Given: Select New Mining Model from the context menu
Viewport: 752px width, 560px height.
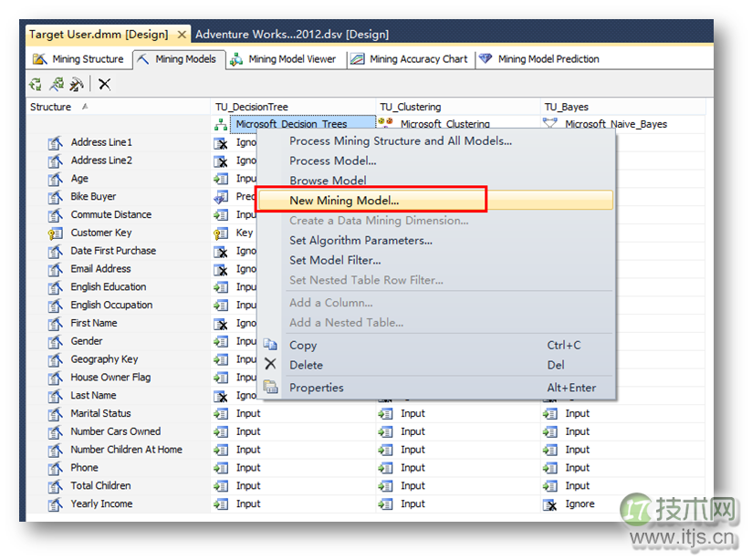Looking at the screenshot, I should pyautogui.click(x=344, y=201).
